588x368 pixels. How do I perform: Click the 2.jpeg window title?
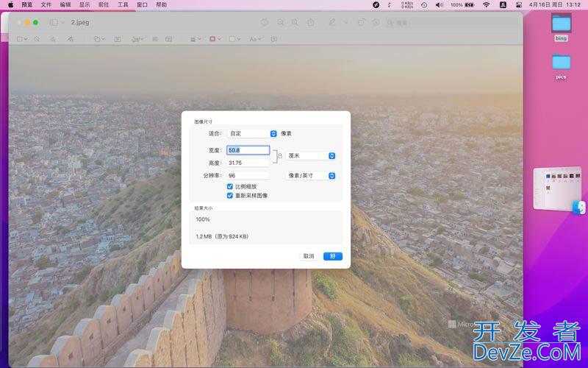point(80,23)
